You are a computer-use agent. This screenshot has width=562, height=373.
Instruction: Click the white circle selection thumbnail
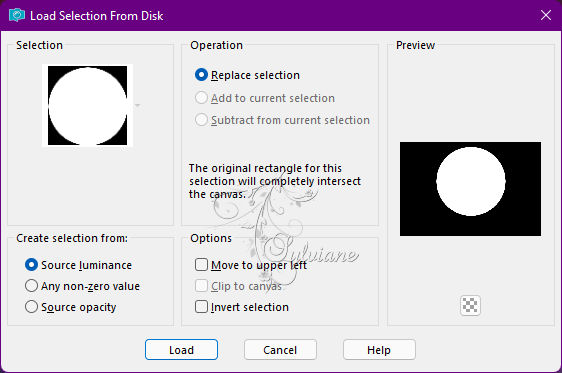point(87,105)
